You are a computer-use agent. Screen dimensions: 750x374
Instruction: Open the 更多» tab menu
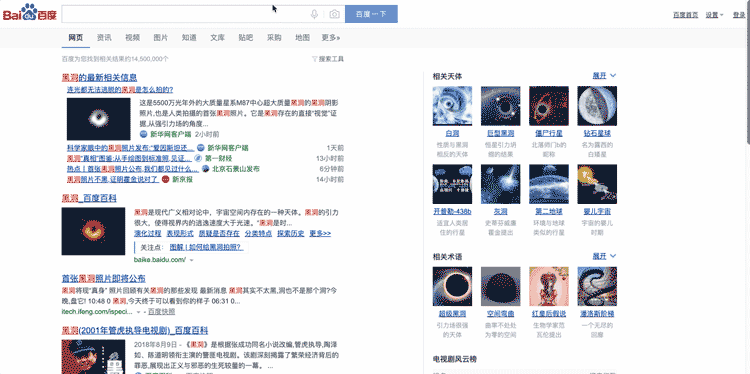(x=331, y=38)
